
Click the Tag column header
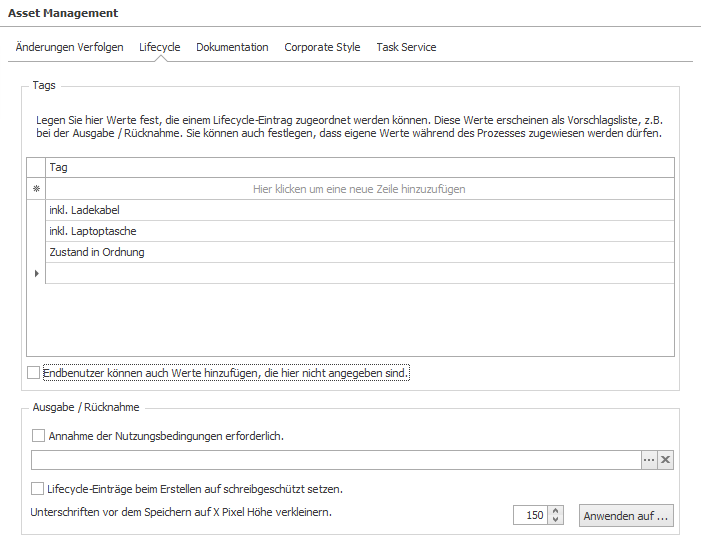(359, 168)
